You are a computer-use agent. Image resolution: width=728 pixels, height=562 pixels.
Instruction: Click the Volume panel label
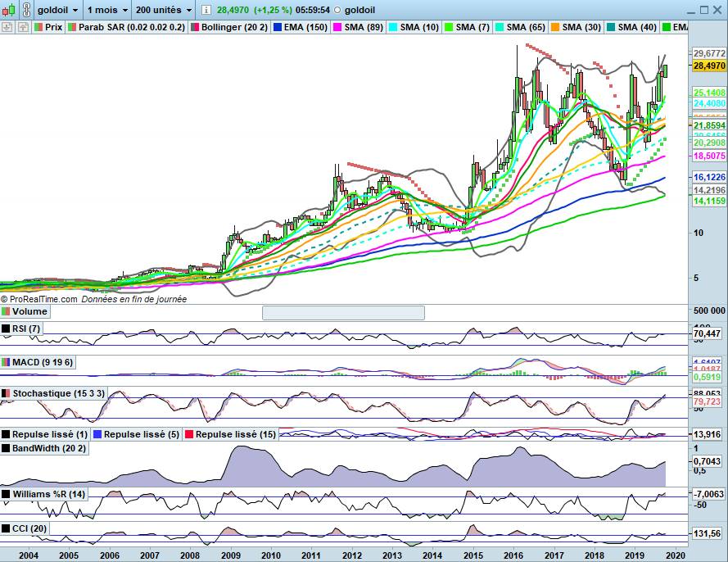click(x=25, y=311)
